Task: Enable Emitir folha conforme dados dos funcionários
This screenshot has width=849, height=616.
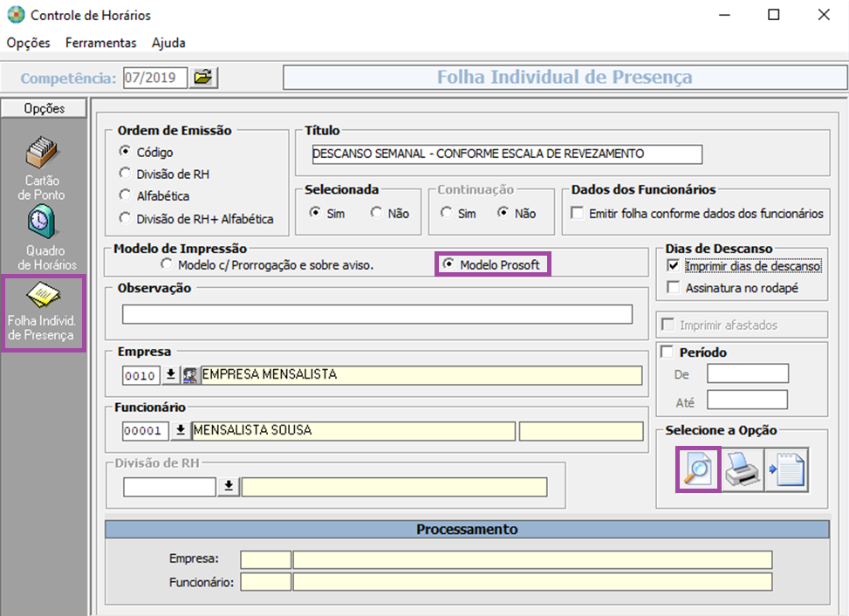Action: pos(577,213)
